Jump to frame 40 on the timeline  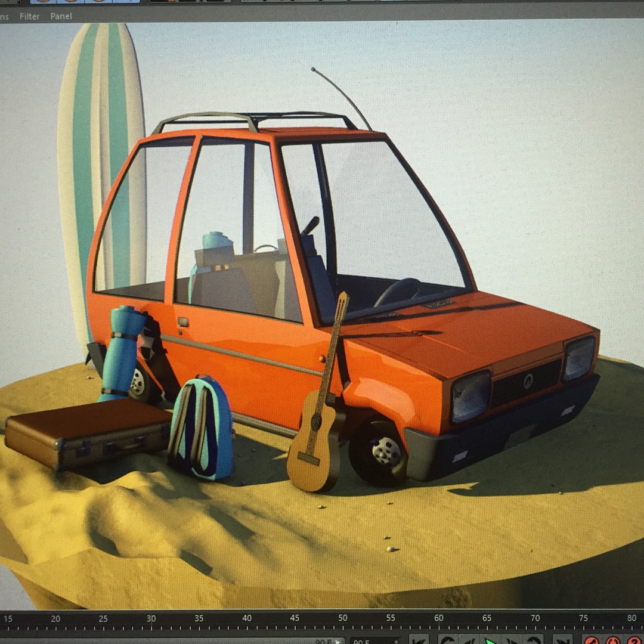tap(247, 618)
